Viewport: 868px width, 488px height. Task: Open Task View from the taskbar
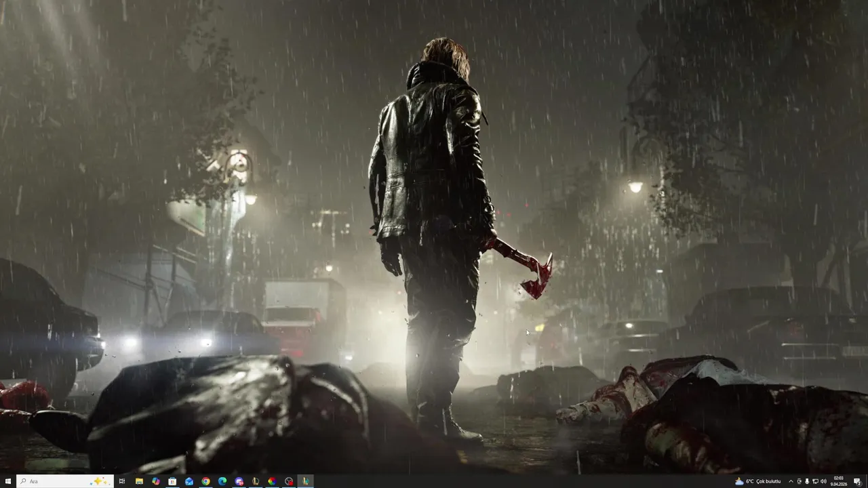(122, 481)
